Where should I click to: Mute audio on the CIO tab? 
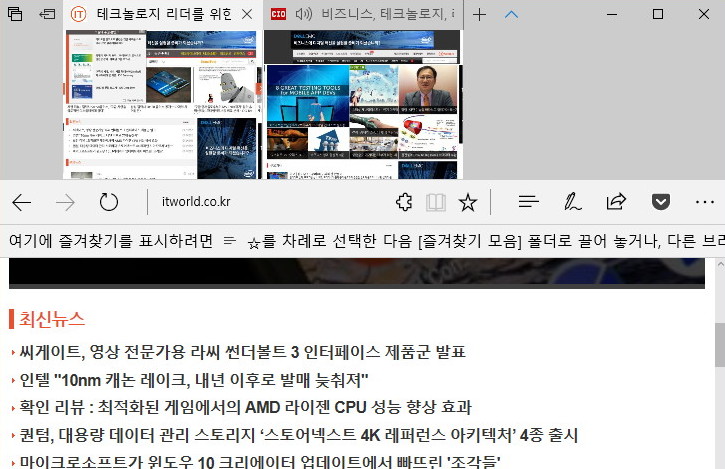pyautogui.click(x=304, y=14)
